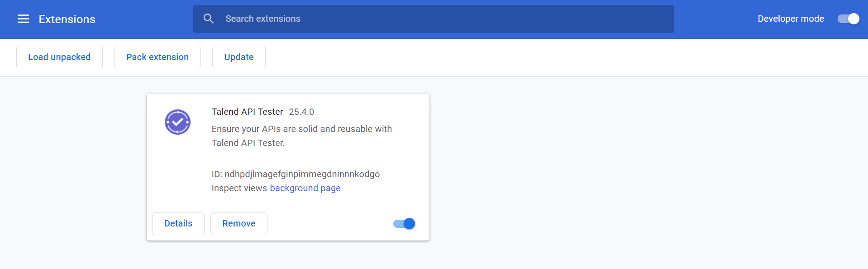Screen dimensions: 868x269
Task: Click the search magnifier icon
Action: [208, 19]
